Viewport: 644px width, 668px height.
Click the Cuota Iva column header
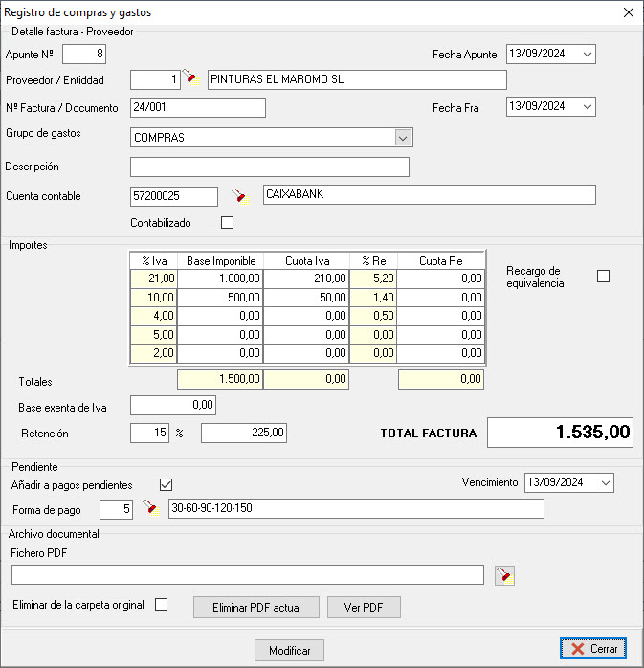click(x=306, y=260)
